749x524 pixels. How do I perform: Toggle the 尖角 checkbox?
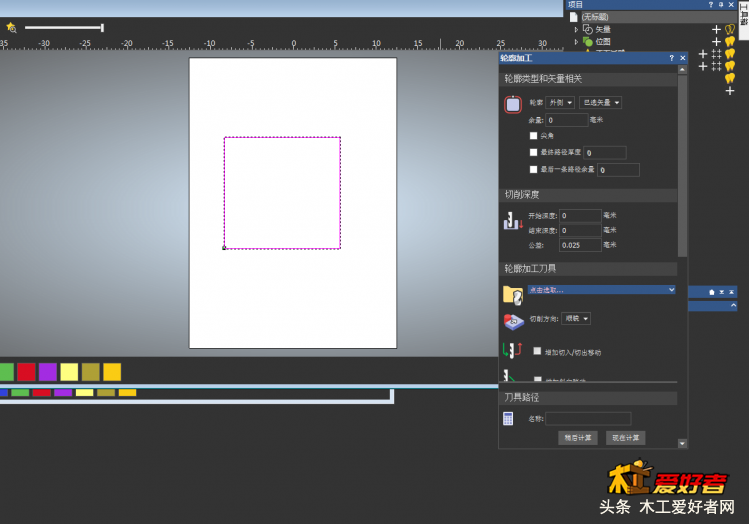tap(534, 136)
